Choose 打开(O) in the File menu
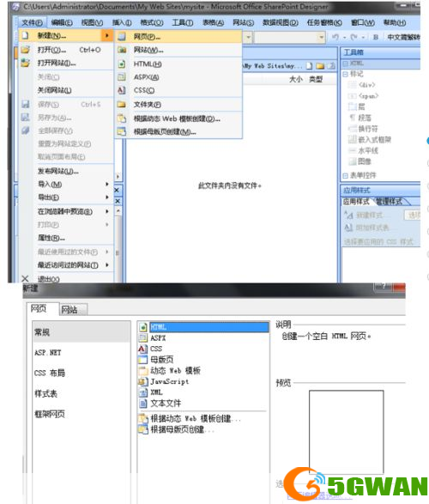The width and height of the screenshot is (429, 504). coord(65,50)
